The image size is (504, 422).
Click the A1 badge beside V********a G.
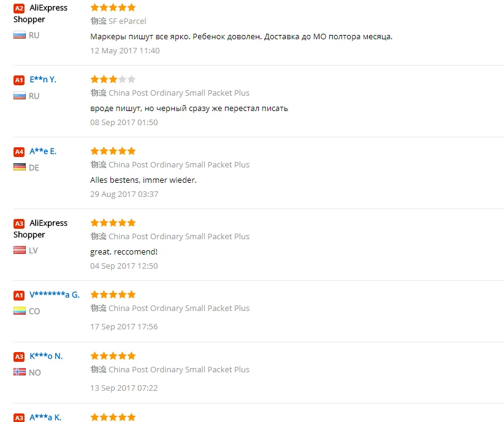tap(19, 295)
